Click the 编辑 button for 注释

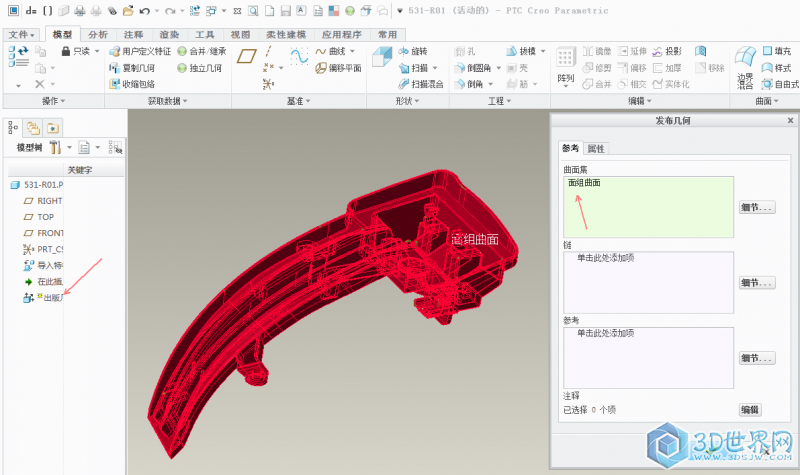[750, 410]
